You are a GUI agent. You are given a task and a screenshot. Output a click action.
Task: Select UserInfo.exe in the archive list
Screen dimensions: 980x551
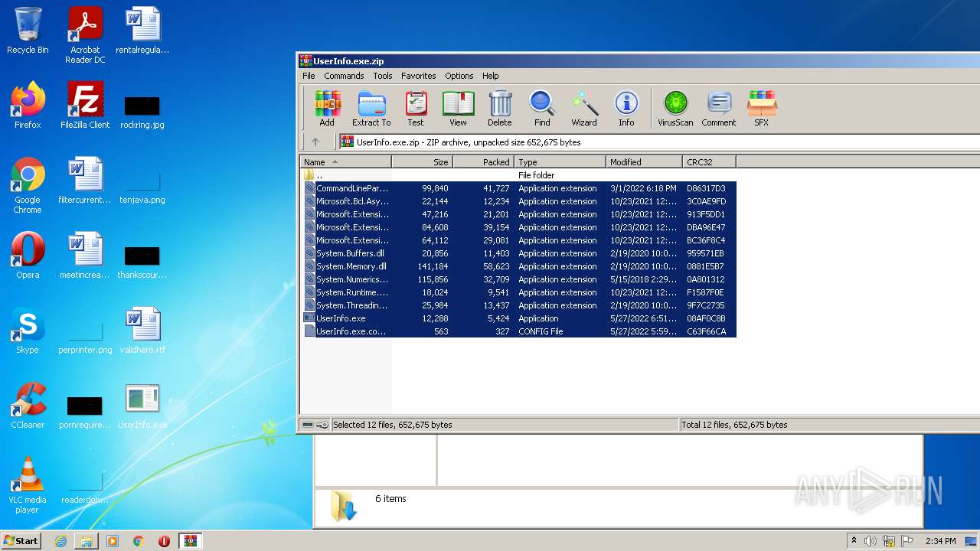coord(518,318)
